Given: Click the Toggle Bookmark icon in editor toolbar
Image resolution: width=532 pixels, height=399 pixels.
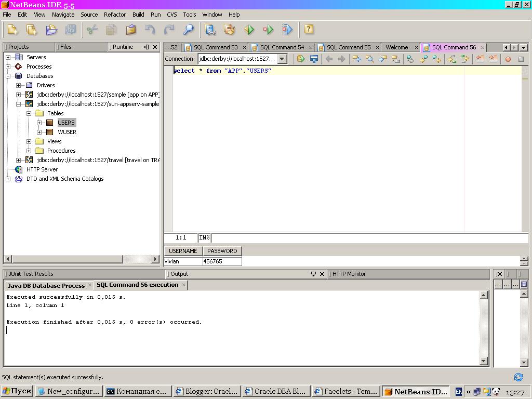Looking at the screenshot, I should [410, 59].
